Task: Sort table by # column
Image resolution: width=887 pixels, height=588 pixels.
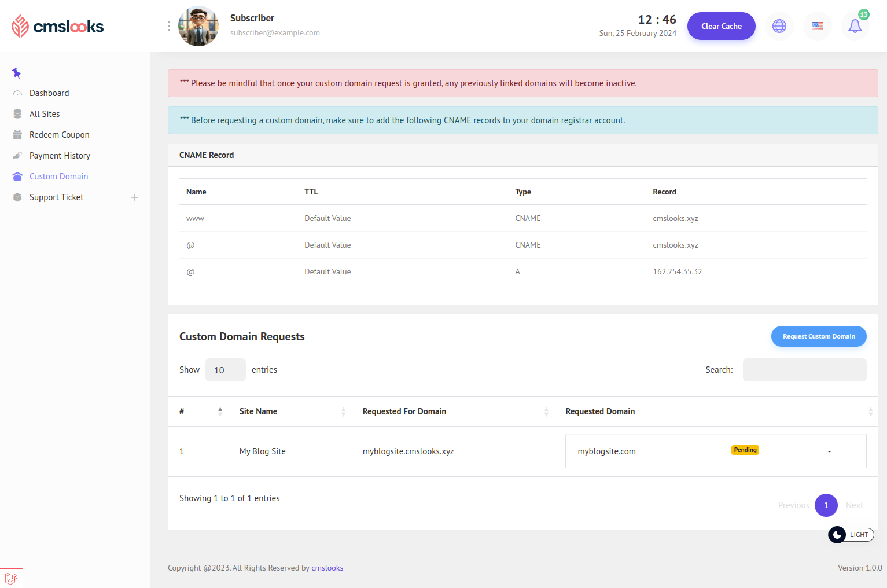Action: [200, 411]
